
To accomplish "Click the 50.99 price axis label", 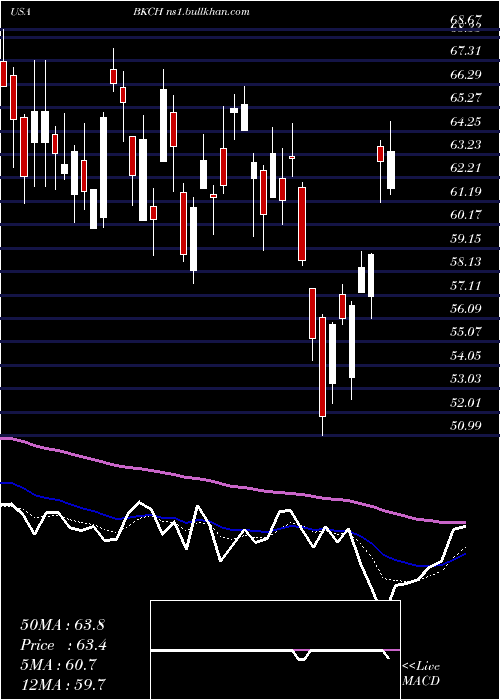I will (x=465, y=426).
